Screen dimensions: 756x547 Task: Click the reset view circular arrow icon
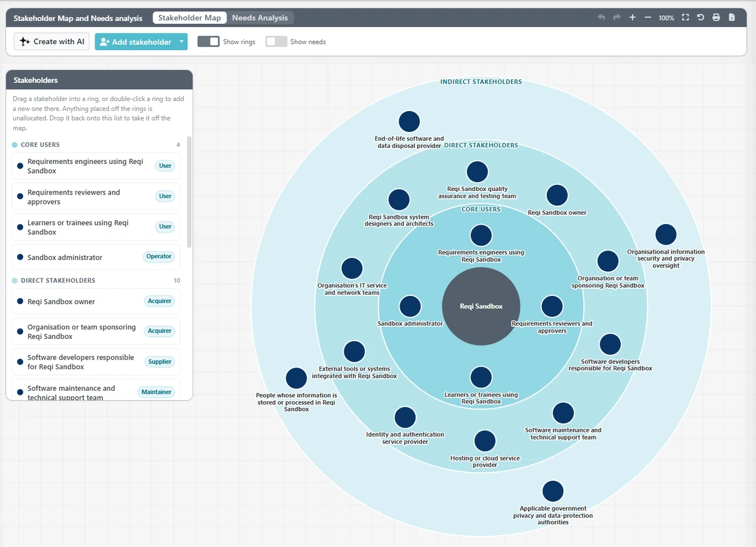click(701, 18)
